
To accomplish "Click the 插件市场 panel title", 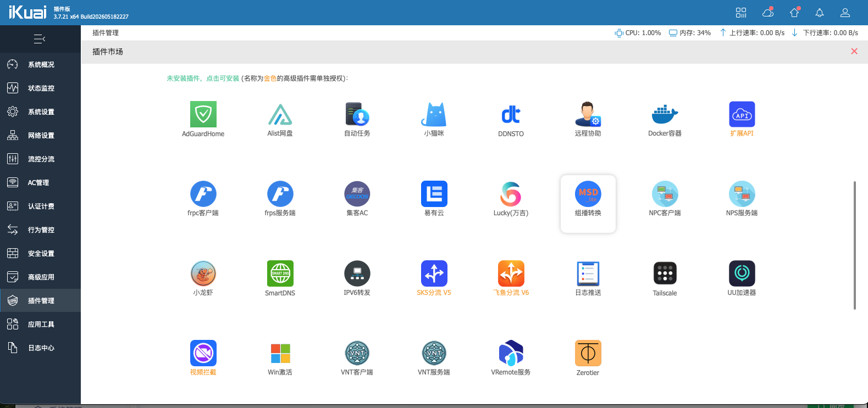I will click(x=108, y=52).
